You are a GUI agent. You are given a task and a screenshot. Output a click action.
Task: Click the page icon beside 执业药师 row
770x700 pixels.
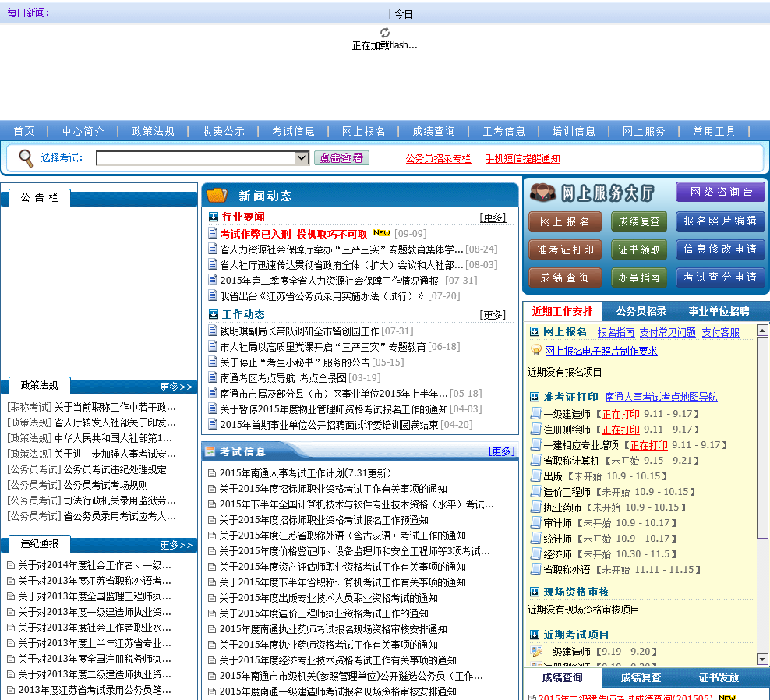click(536, 507)
